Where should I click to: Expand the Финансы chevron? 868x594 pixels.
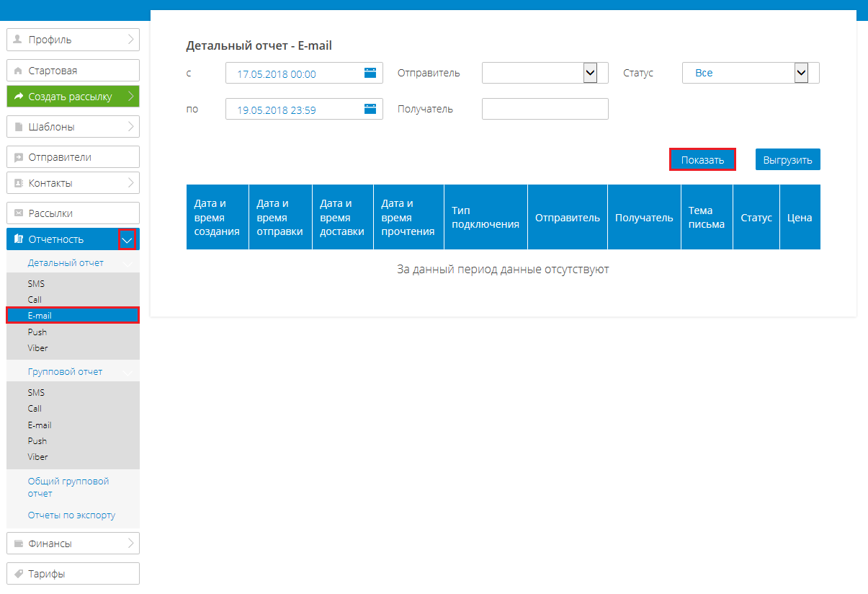(130, 544)
